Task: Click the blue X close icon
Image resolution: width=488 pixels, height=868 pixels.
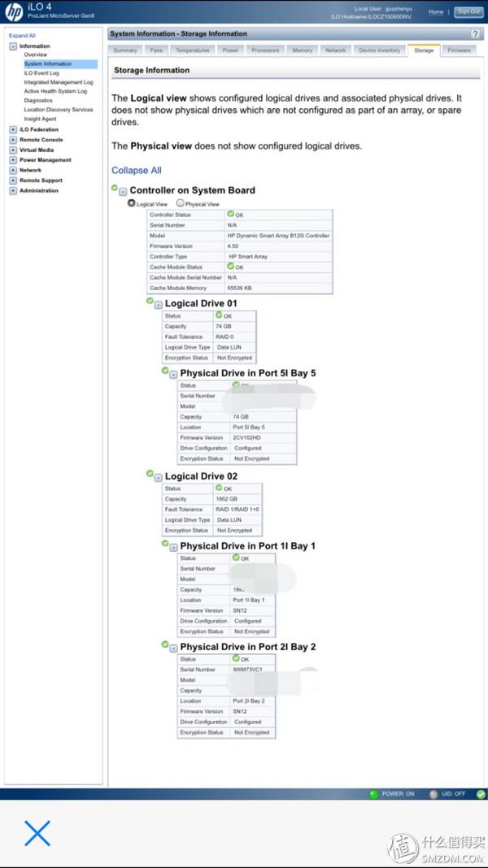Action: (x=37, y=833)
